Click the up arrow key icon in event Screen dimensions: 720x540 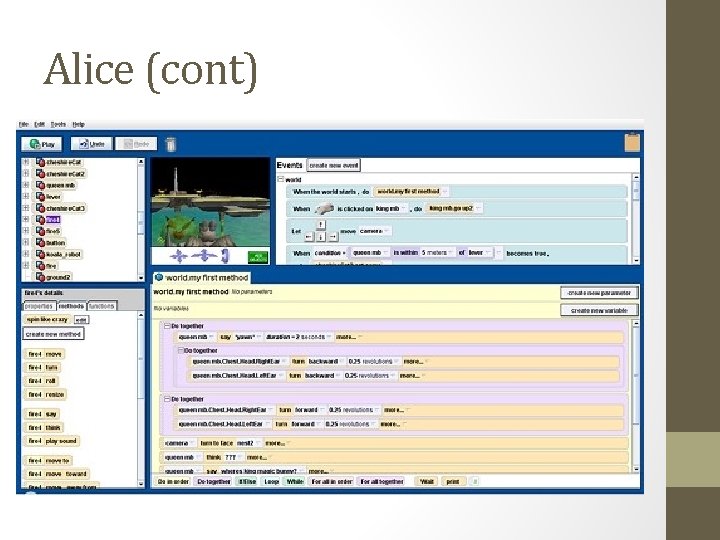321,225
